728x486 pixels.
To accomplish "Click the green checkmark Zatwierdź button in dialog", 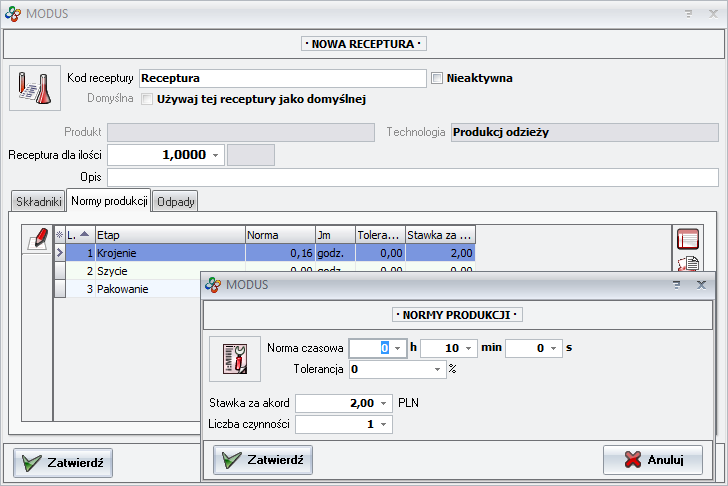I will tap(263, 459).
